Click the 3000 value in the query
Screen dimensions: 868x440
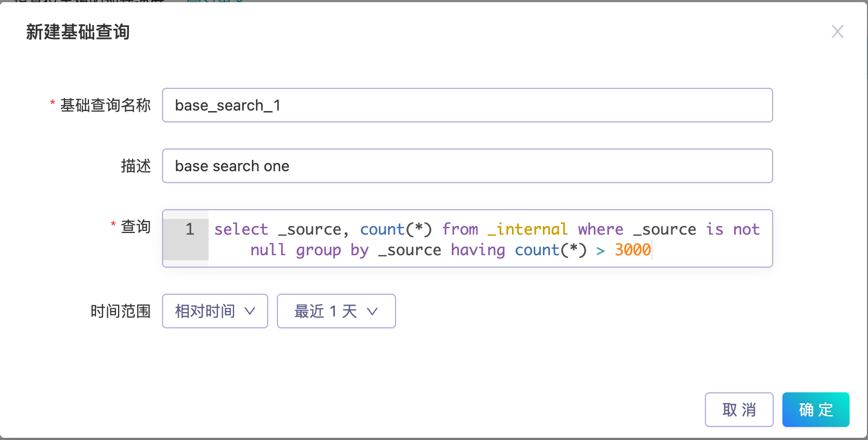pyautogui.click(x=632, y=250)
